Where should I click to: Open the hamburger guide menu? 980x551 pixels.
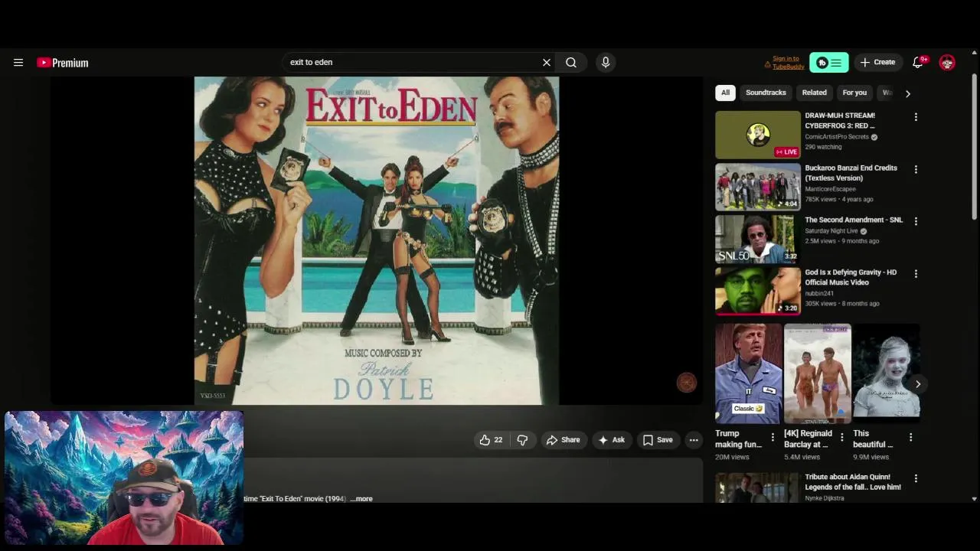(x=18, y=63)
